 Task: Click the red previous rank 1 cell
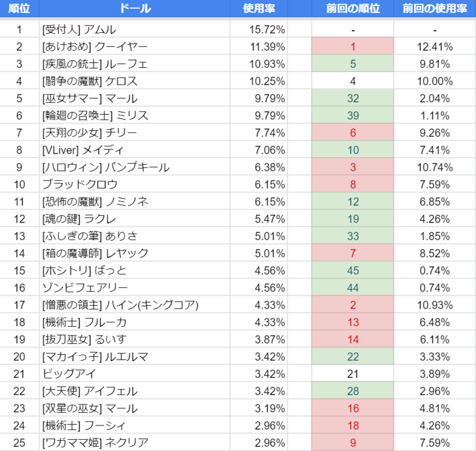(x=353, y=46)
